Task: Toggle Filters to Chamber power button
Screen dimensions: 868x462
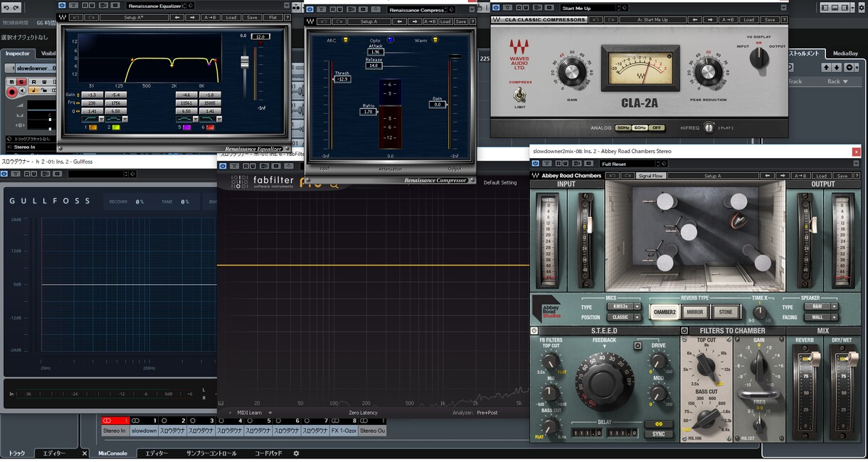Action: tap(684, 331)
